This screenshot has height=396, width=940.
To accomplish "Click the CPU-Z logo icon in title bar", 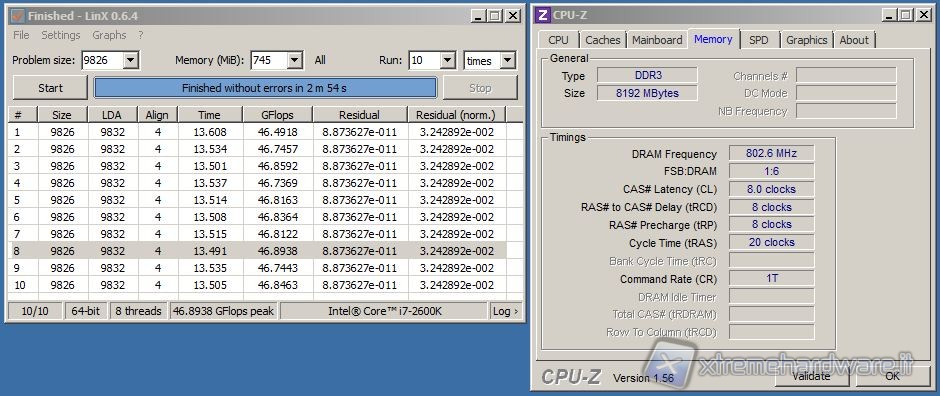I will point(543,15).
